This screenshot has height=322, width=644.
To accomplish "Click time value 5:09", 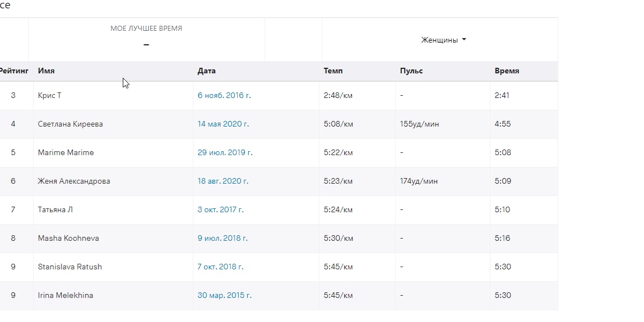I will (503, 181).
